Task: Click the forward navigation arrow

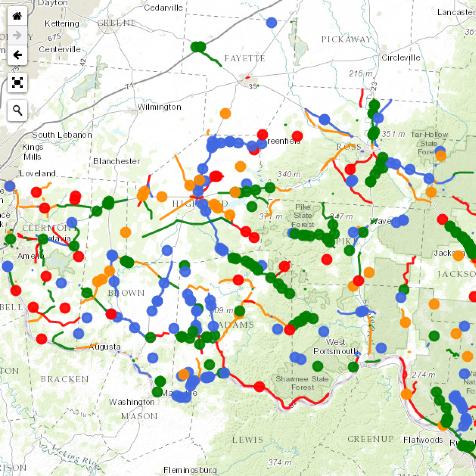Action: pos(17,35)
